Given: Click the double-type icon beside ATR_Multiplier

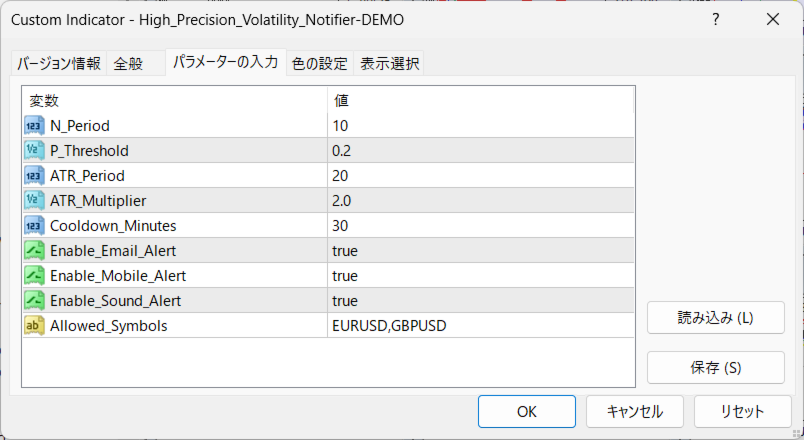Looking at the screenshot, I should coord(35,201).
